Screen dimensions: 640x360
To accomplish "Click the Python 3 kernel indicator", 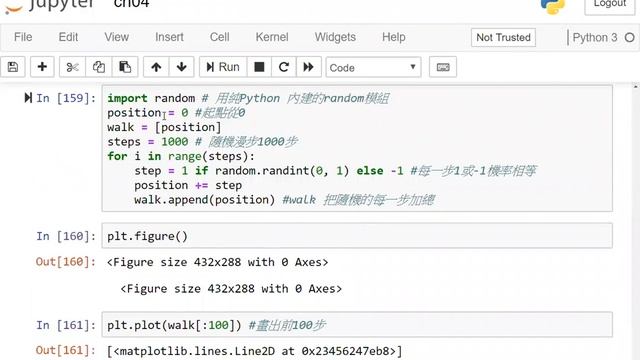I will click(595, 38).
